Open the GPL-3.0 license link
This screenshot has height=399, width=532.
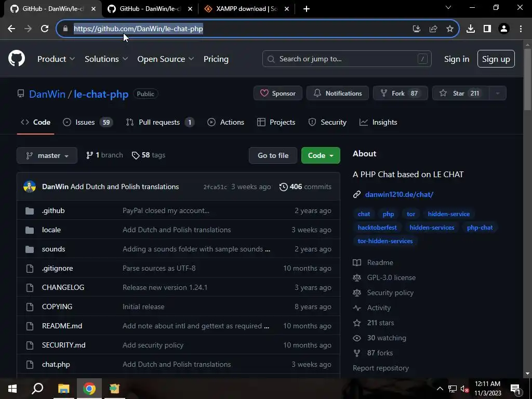(391, 277)
